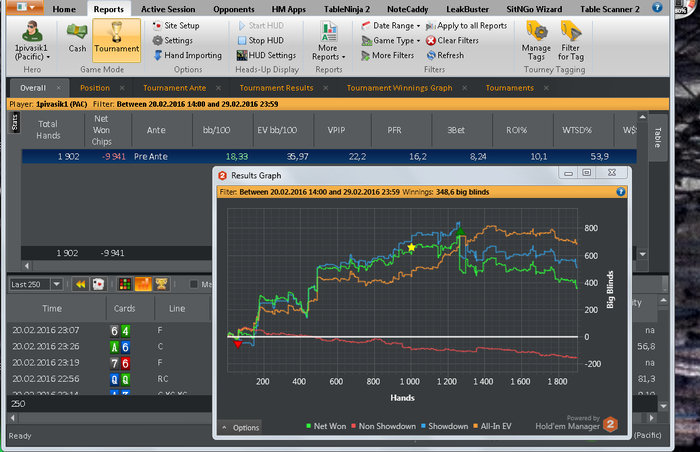This screenshot has height=452, width=700.
Task: Open More Filters
Action: click(x=388, y=55)
